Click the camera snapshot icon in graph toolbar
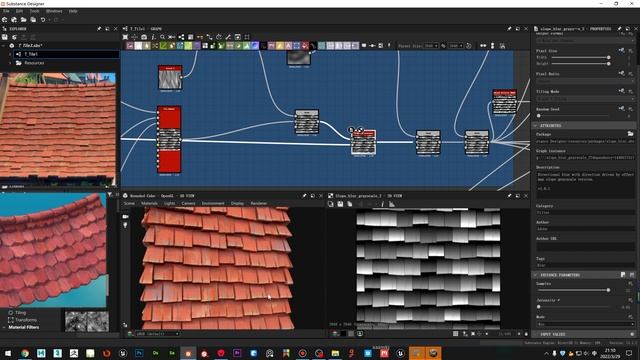Screen dimensions: 640x360 coord(144,37)
